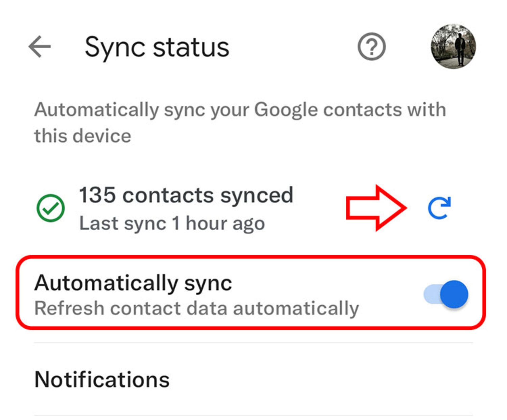Open the help question mark icon
The image size is (507, 420).
(x=372, y=47)
